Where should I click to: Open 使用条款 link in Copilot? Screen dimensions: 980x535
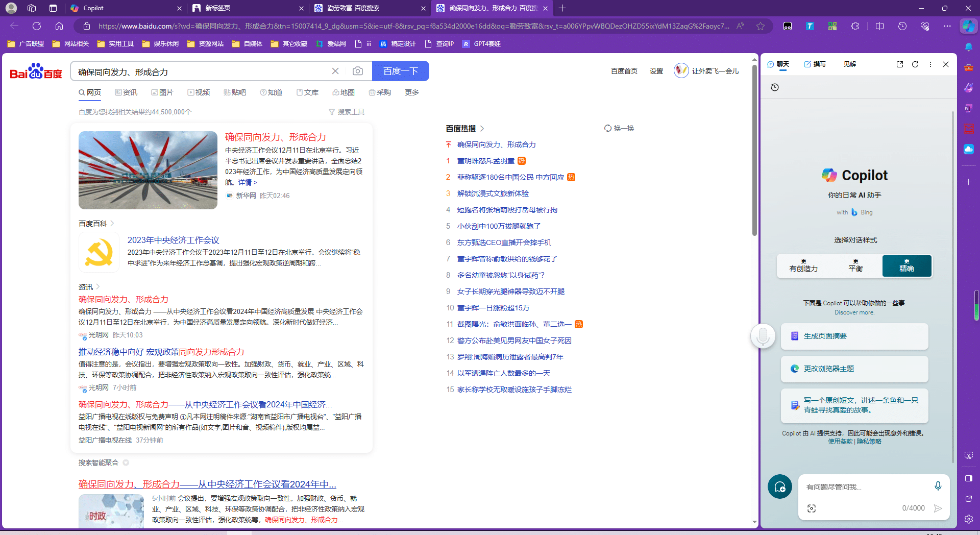(840, 442)
